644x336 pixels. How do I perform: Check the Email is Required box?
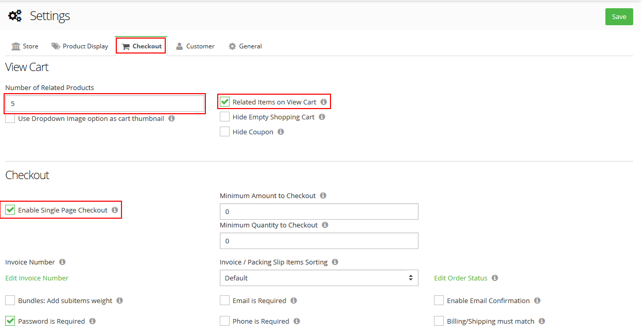225,300
